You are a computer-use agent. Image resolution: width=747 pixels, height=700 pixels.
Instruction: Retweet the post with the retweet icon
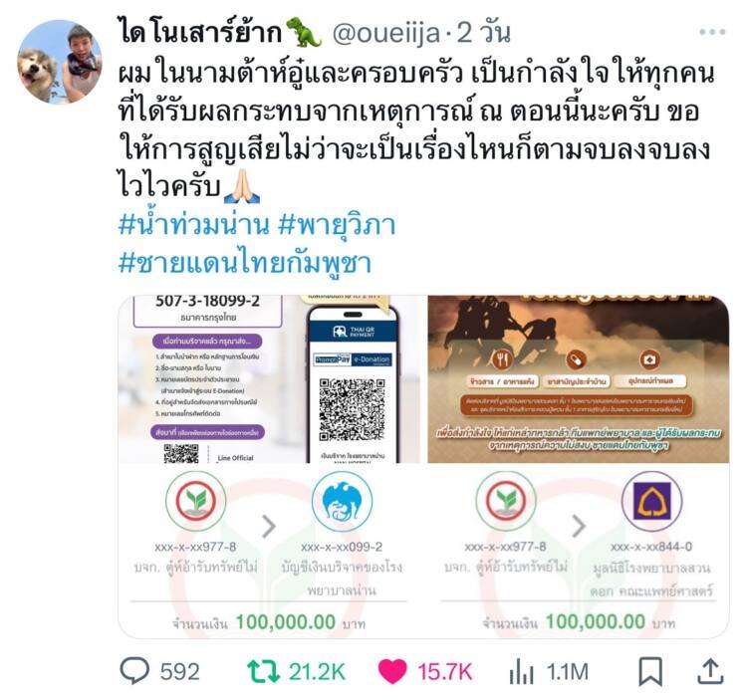[x=263, y=671]
